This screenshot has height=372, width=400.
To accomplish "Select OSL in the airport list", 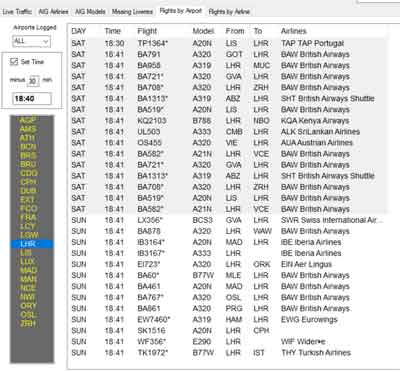I will tap(28, 315).
